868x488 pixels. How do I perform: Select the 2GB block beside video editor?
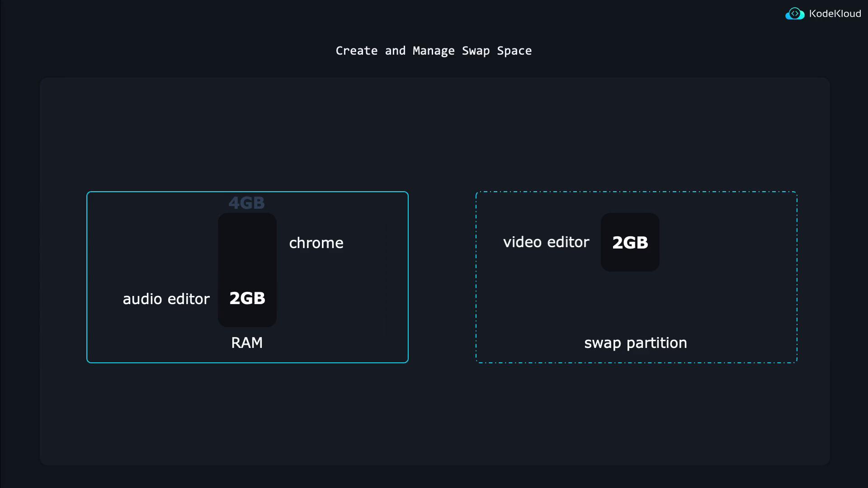(x=630, y=243)
